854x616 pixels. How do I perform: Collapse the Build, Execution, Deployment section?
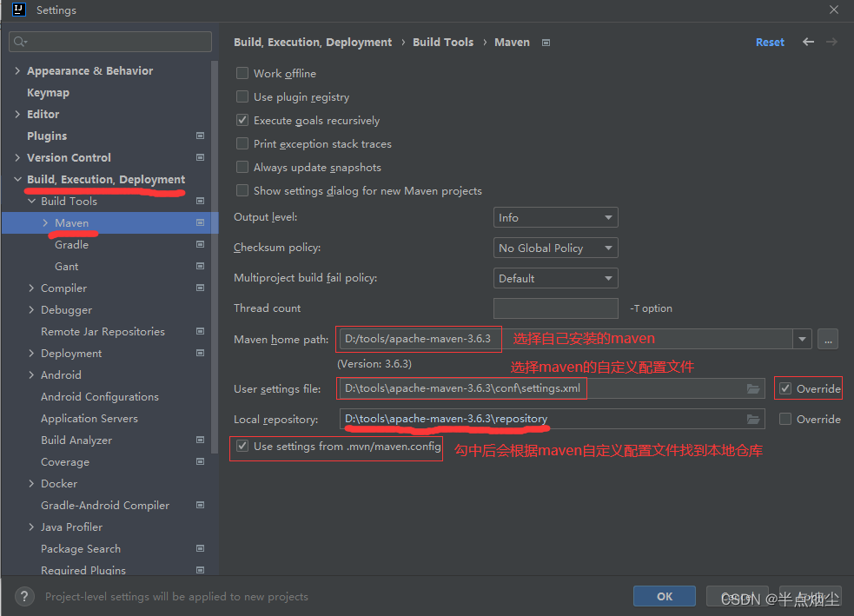(17, 179)
